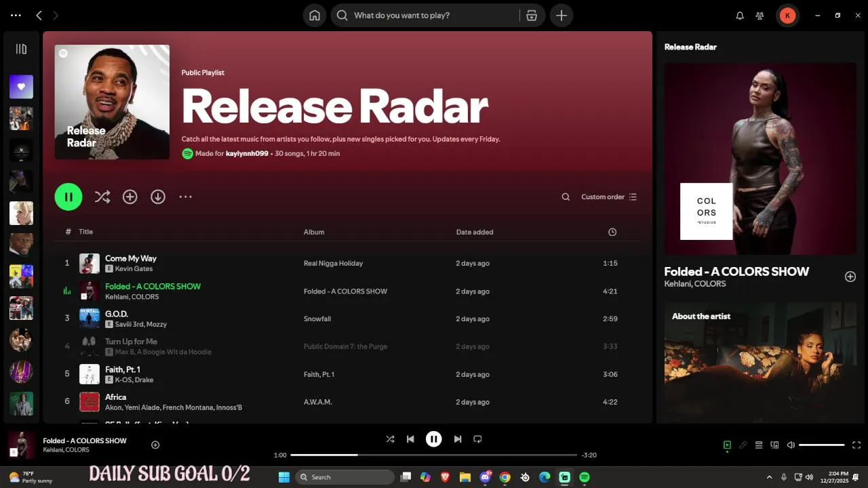
Task: Toggle shuffle in the player controls
Action: [390, 439]
